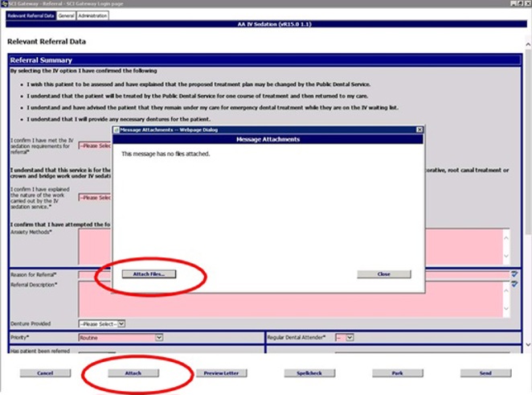Click the 'necessary dentures for the patient' bullet
Viewport: 532px width, 395px height.
[119, 119]
